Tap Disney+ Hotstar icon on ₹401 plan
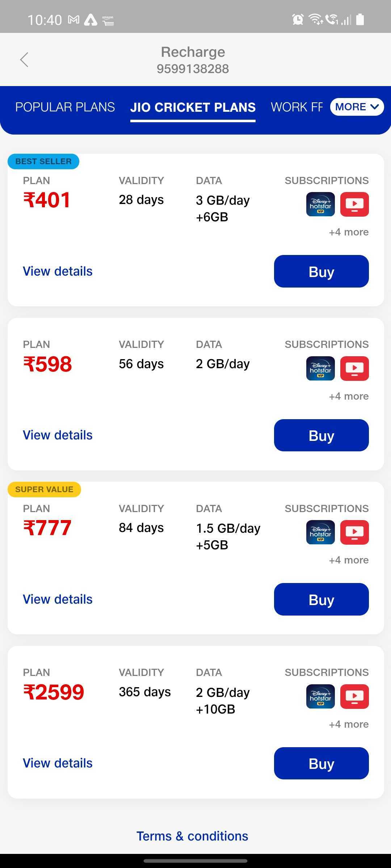391x868 pixels. pos(320,204)
